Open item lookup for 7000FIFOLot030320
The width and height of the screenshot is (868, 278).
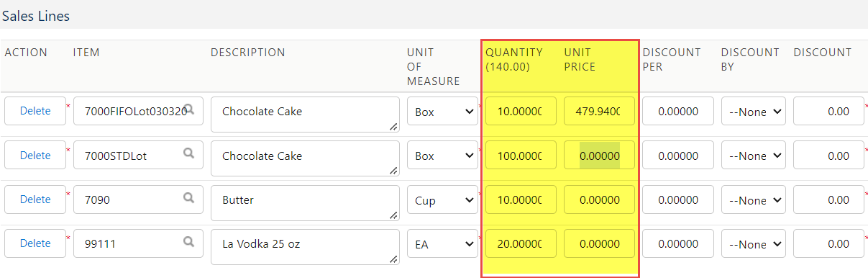pyautogui.click(x=189, y=109)
